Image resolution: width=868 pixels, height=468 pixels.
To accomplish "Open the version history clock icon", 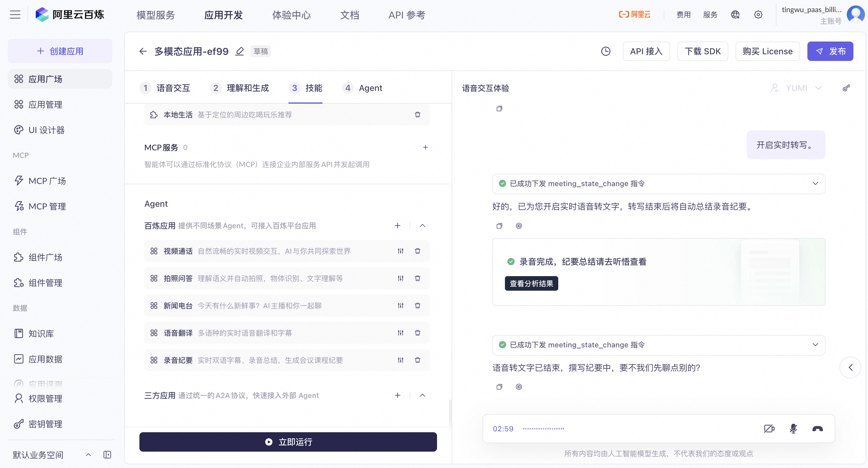I will (606, 51).
